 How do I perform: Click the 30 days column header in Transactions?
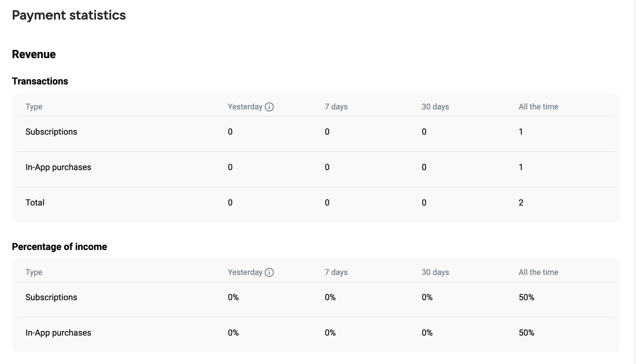435,107
